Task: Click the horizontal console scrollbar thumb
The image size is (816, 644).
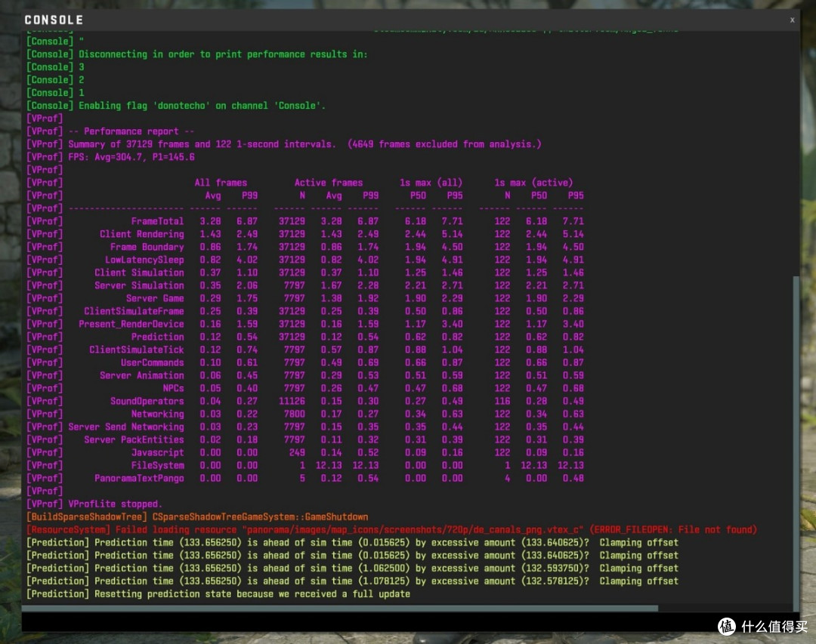Action: pyautogui.click(x=340, y=608)
